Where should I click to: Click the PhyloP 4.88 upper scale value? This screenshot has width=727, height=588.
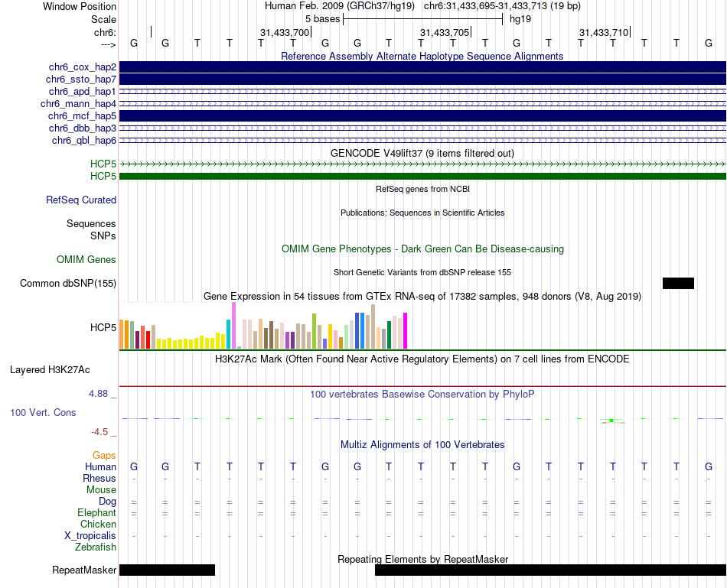[x=98, y=394]
